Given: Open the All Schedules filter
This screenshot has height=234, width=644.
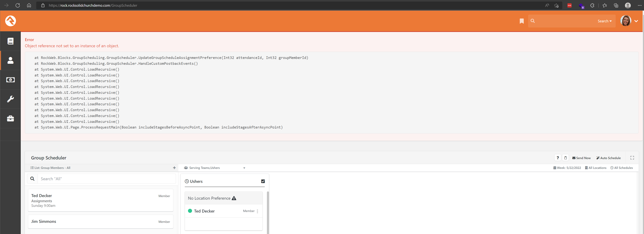Looking at the screenshot, I should coord(622,168).
